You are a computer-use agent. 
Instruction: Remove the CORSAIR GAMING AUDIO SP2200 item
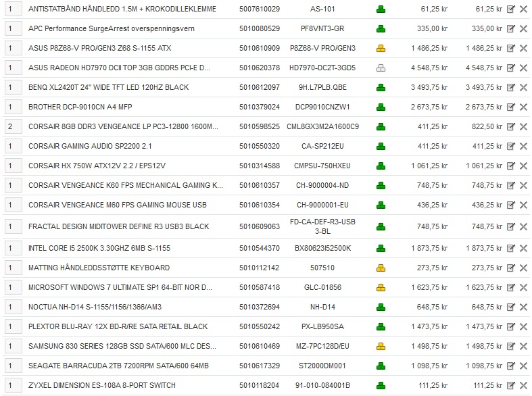coord(523,147)
